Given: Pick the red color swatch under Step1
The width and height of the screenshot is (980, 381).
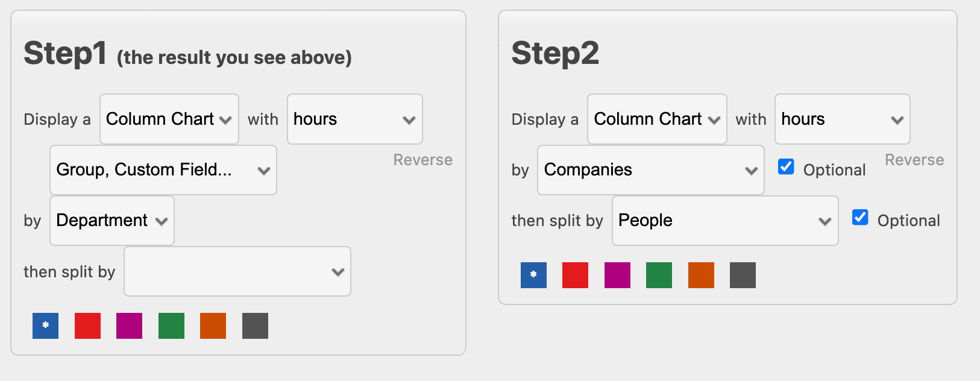Looking at the screenshot, I should pos(87,326).
